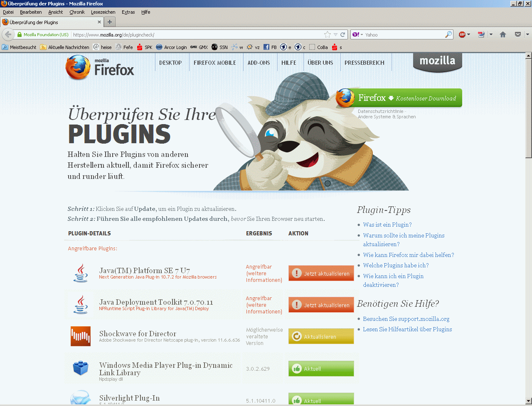Click inside the Yahoo search field

404,35
